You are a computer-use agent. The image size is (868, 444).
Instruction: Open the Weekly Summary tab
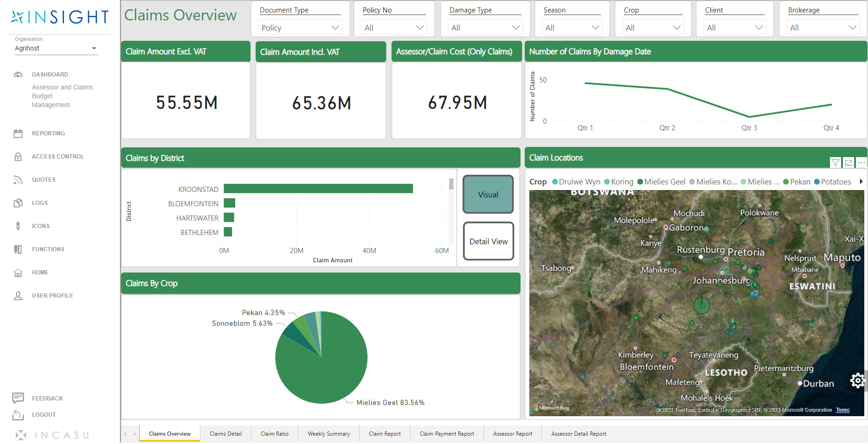click(x=328, y=434)
